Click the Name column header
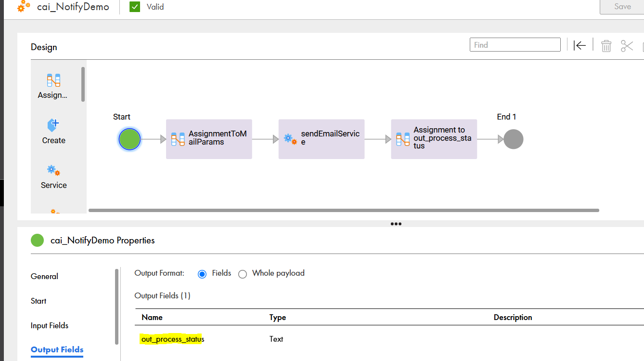The width and height of the screenshot is (644, 361). click(152, 318)
